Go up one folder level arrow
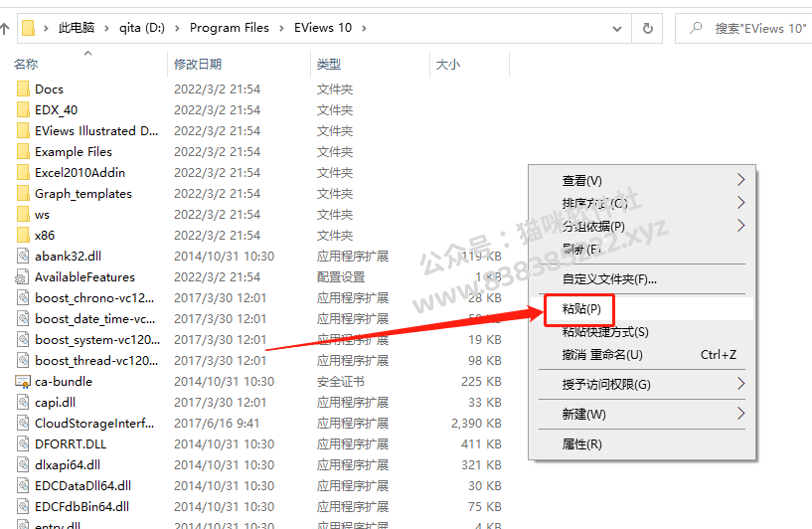 [x=5, y=28]
